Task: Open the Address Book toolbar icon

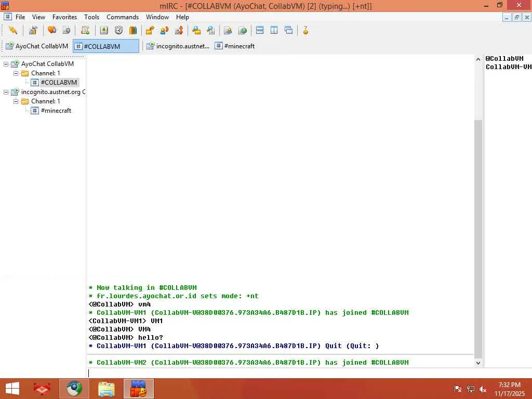Action: tap(104, 31)
